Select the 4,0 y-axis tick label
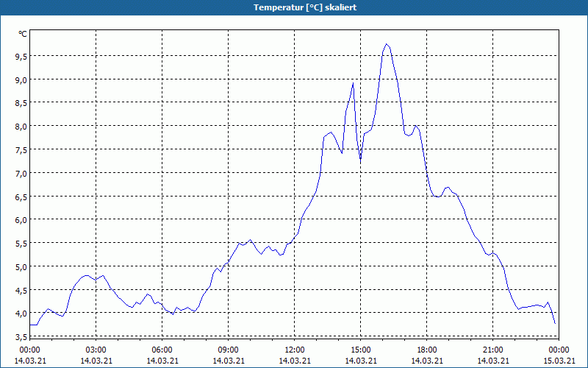 pyautogui.click(x=22, y=313)
